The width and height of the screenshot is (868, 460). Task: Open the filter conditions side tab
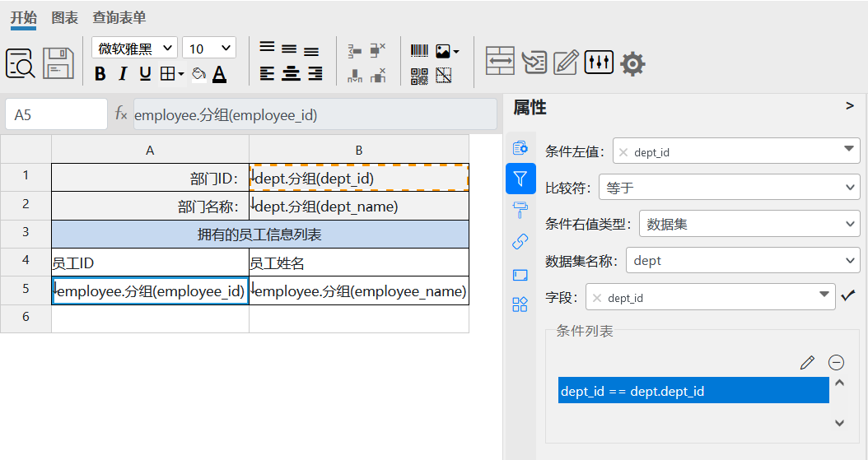click(520, 179)
